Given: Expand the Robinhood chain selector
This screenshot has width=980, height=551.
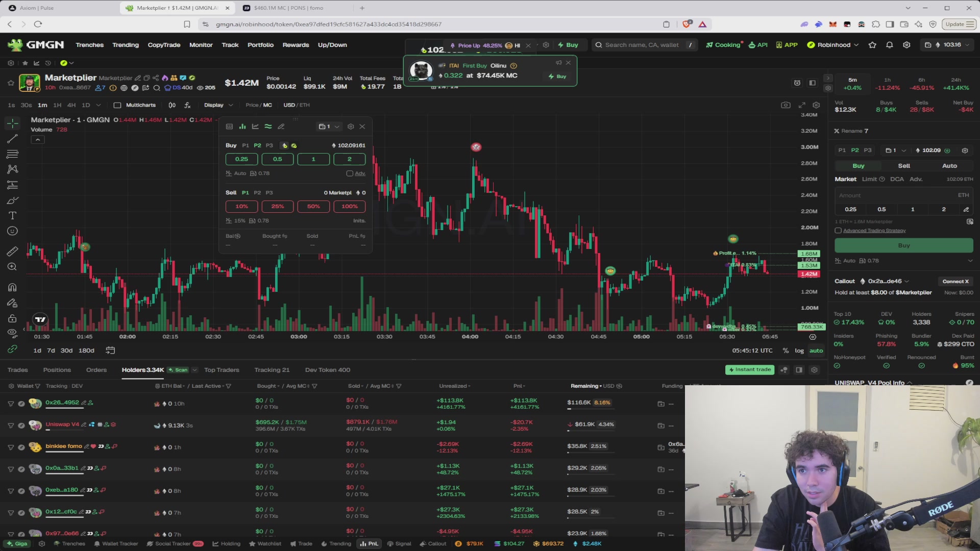Looking at the screenshot, I should tap(833, 45).
